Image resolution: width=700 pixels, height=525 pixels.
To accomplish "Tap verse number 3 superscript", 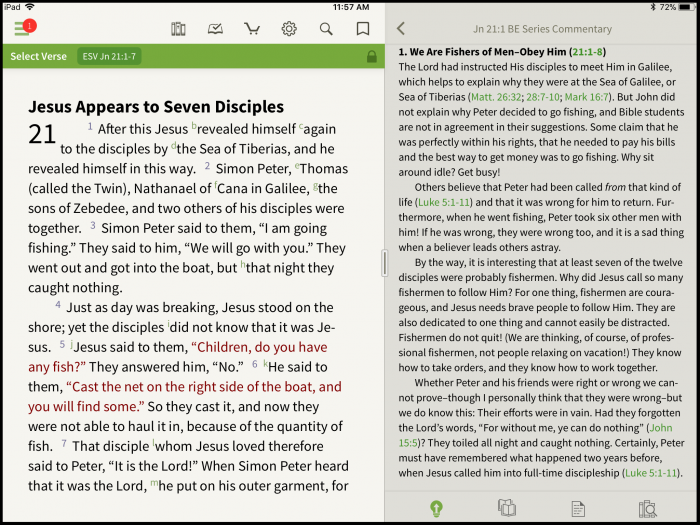I will tap(93, 225).
